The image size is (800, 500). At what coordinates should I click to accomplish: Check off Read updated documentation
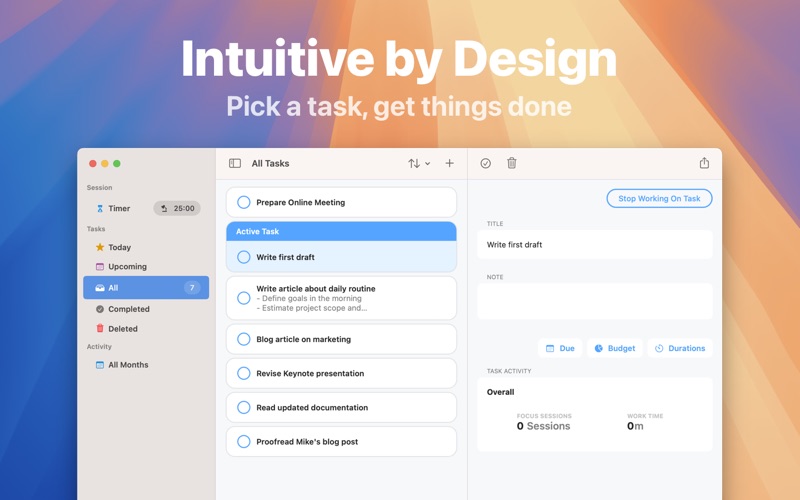(244, 408)
